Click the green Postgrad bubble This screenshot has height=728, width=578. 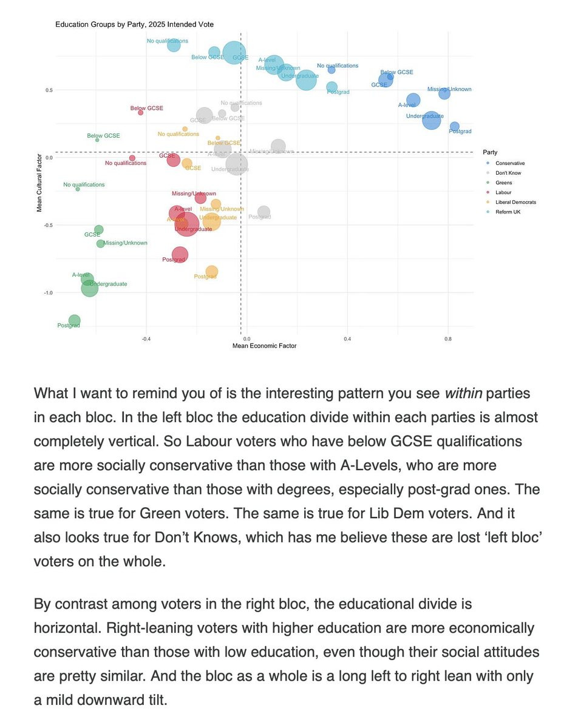(74, 320)
